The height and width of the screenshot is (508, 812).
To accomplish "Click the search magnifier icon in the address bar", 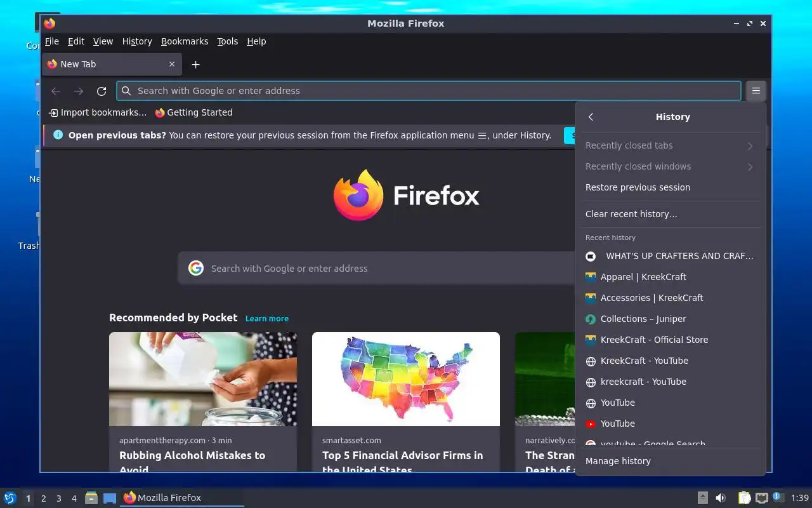I will (126, 91).
